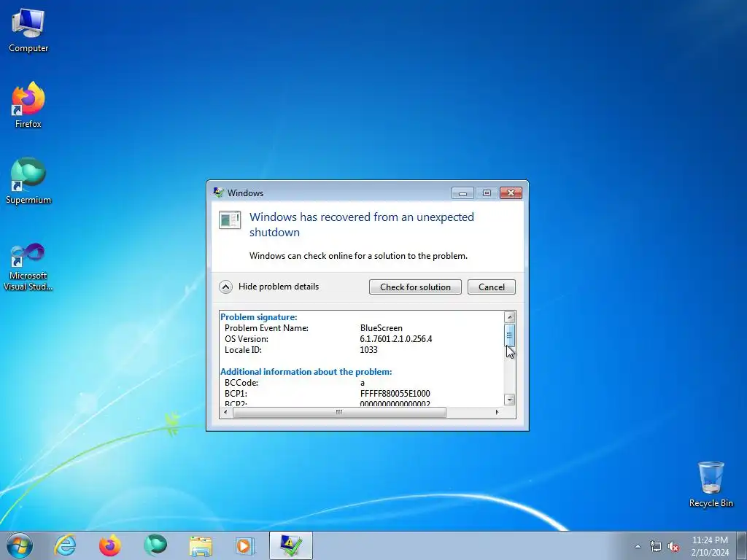Click the problem reporting taskbar button
This screenshot has height=560, width=747.
290,545
